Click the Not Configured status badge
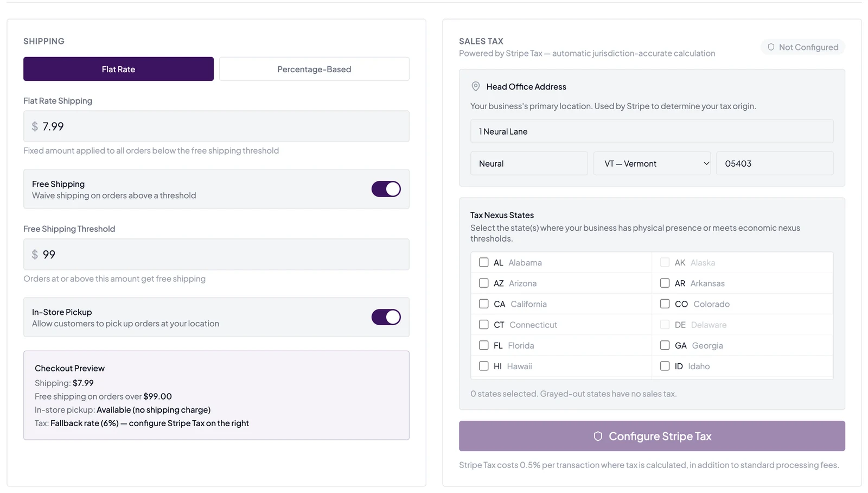 click(x=803, y=47)
